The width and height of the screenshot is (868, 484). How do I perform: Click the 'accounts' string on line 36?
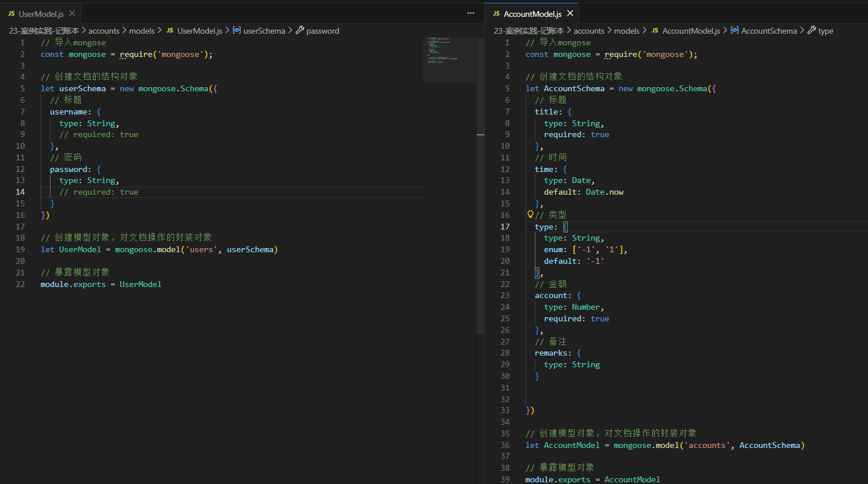[707, 445]
